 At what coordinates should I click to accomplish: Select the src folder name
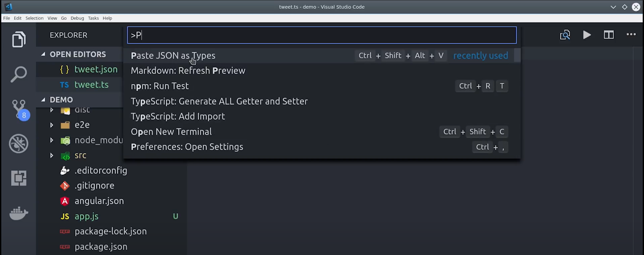coord(80,155)
